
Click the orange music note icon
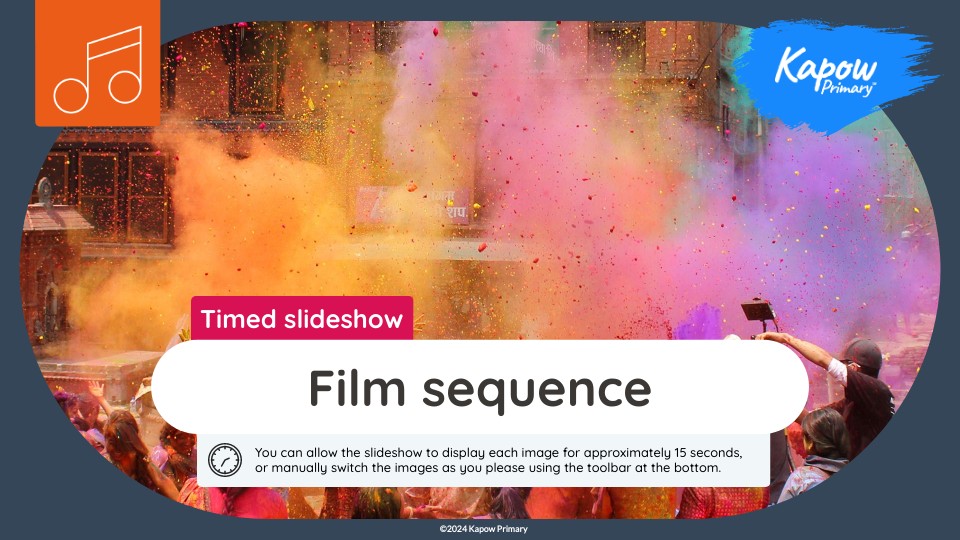97,63
